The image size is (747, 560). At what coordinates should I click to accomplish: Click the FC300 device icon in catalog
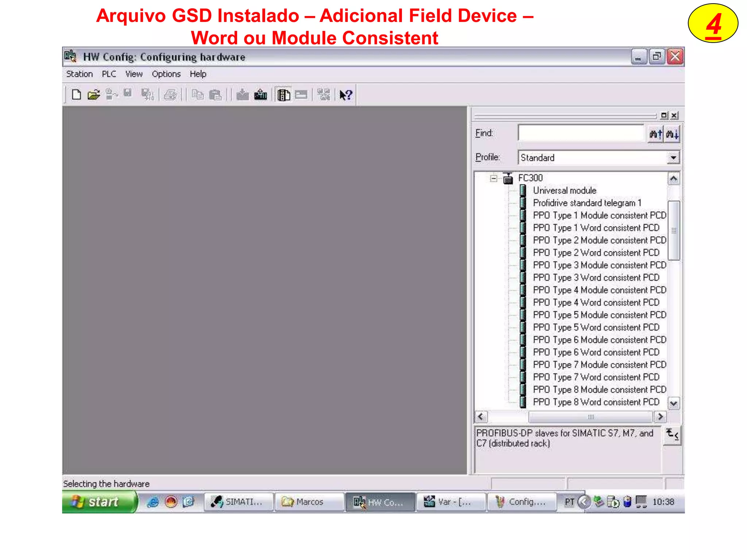click(x=508, y=178)
